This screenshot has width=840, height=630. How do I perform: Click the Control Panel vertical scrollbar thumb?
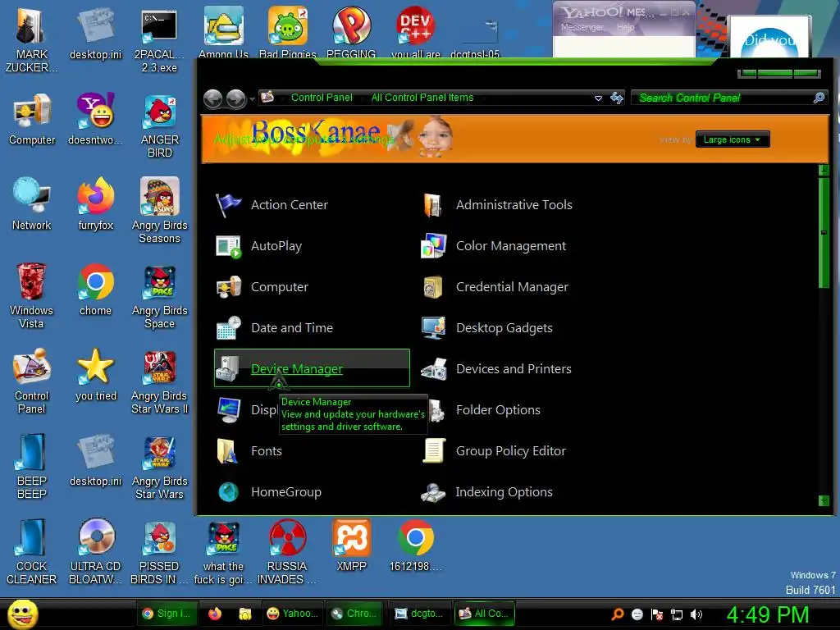pyautogui.click(x=824, y=232)
